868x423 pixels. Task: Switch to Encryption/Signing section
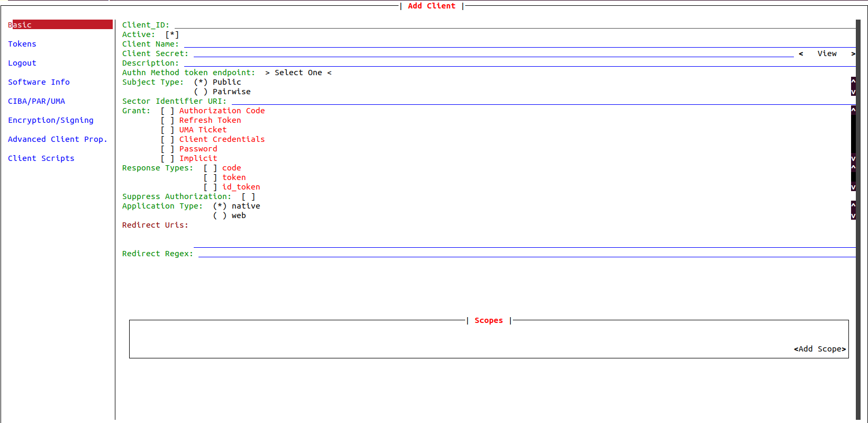point(51,120)
